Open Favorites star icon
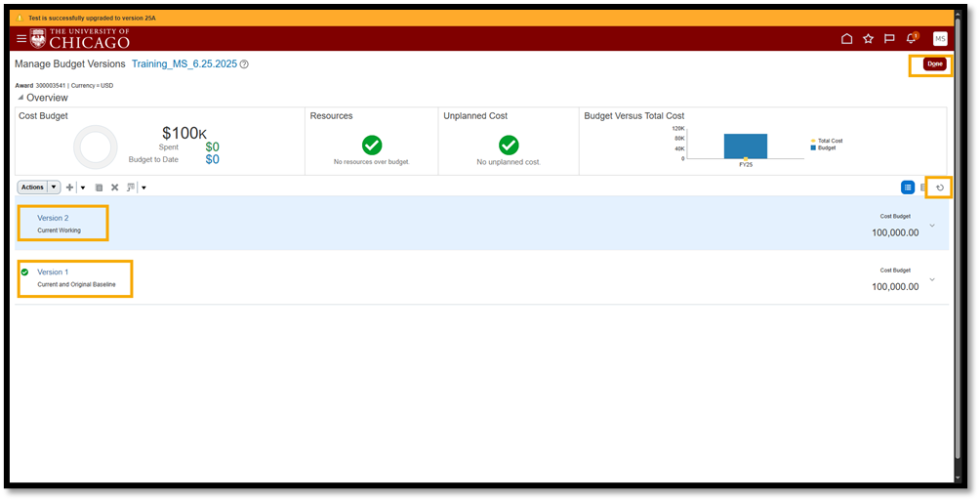The image size is (980, 501). coord(868,39)
